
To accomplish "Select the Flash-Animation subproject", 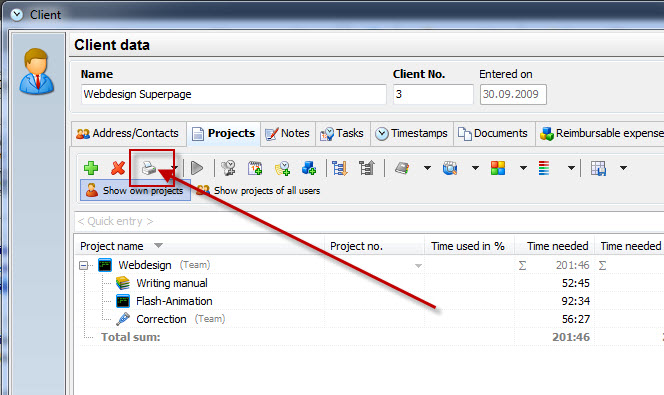I will (x=174, y=301).
